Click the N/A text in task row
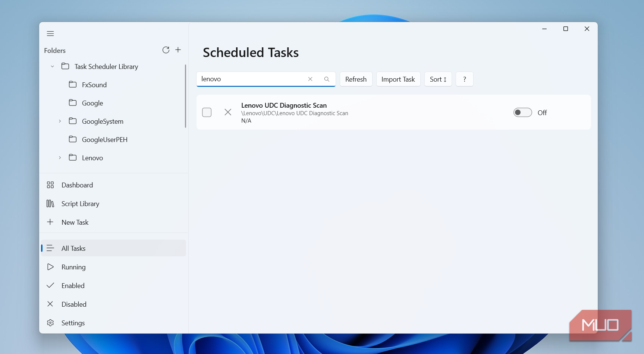 (x=246, y=121)
